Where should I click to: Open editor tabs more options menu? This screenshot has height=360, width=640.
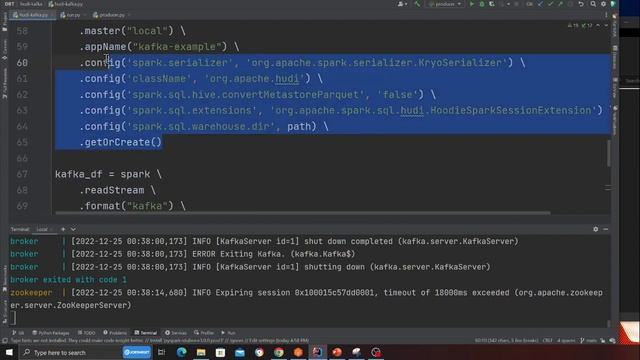point(606,15)
